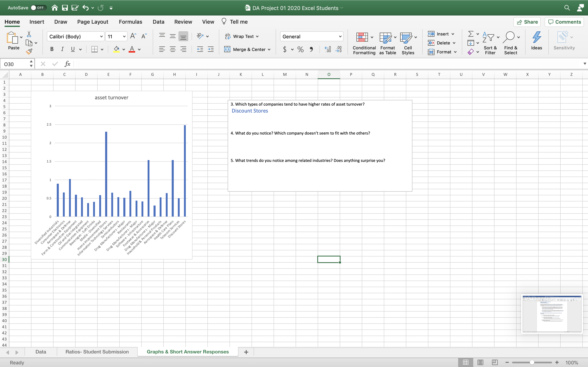Open the Comments pane button
This screenshot has width=588, height=367.
point(565,22)
